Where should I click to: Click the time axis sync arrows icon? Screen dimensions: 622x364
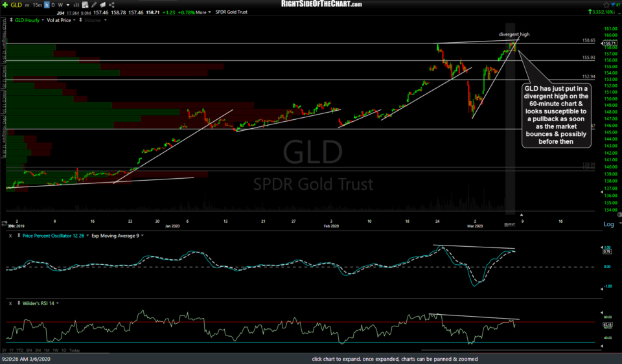tap(5, 223)
